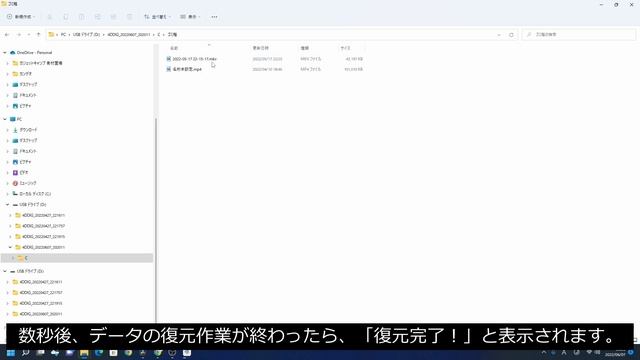Expand the ダウンロード tree node
The image size is (640, 360).
[x=7, y=130]
